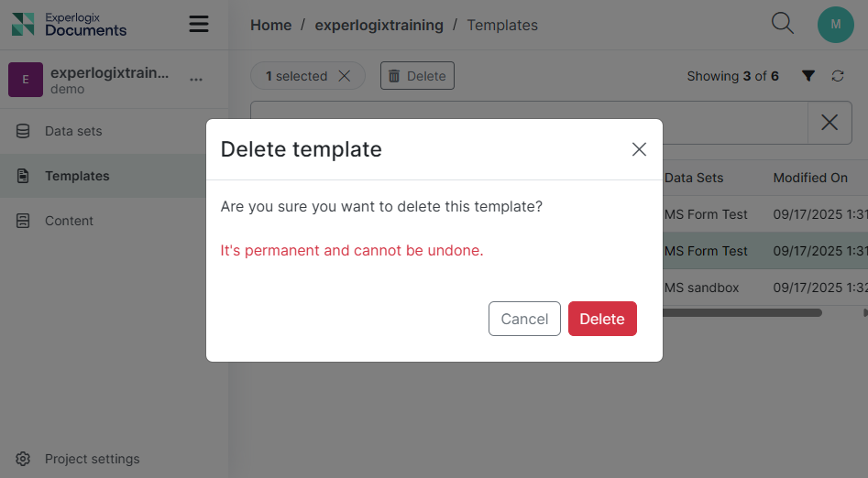
Task: Clear the 1 selected chip
Action: coord(345,76)
